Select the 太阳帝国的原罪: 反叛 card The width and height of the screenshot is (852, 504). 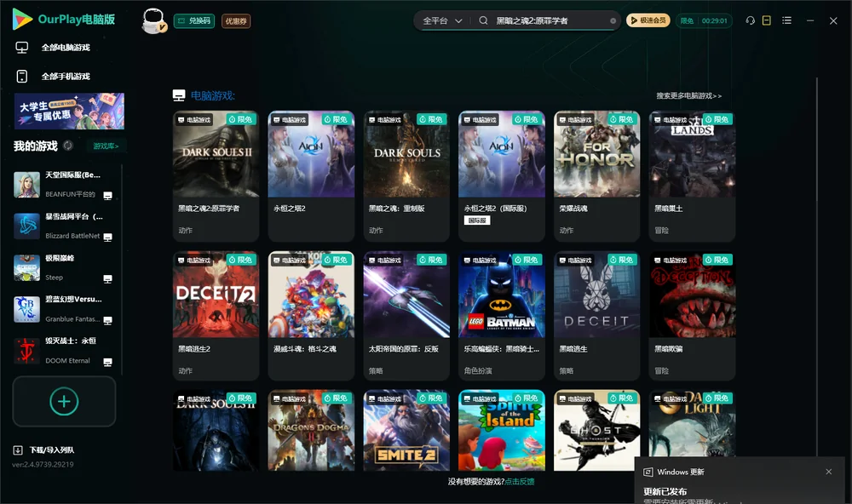[406, 316]
